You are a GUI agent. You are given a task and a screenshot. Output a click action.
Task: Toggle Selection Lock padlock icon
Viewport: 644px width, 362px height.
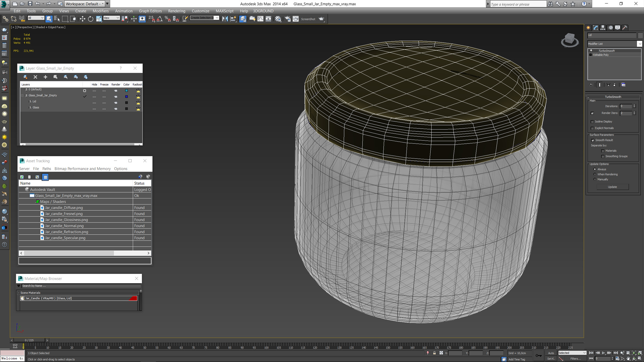(x=434, y=353)
